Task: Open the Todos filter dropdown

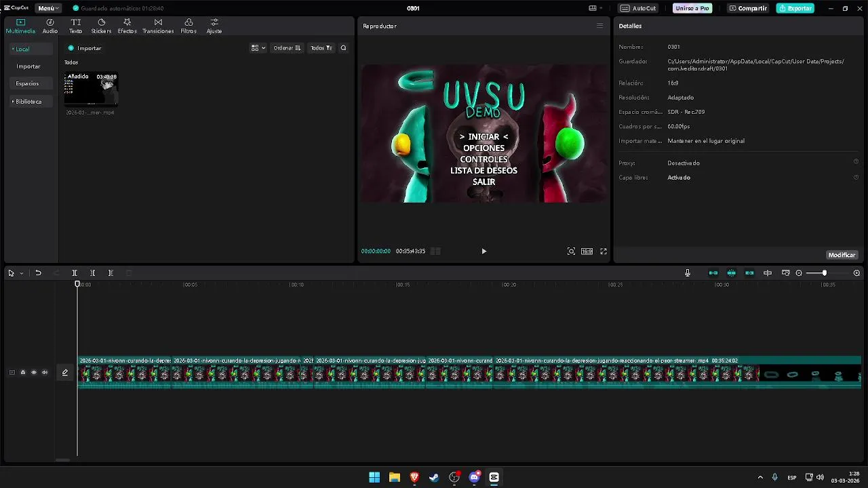Action: 321,48
